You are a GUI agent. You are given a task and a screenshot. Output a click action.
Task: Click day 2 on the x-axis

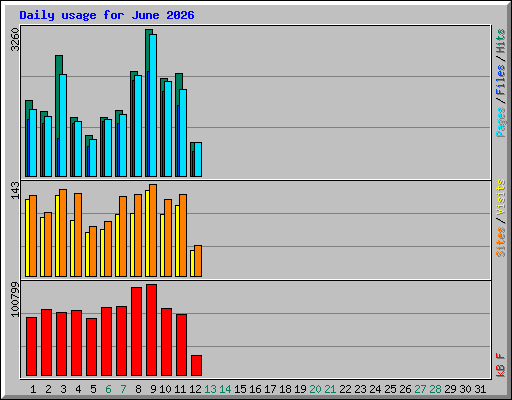point(48,389)
